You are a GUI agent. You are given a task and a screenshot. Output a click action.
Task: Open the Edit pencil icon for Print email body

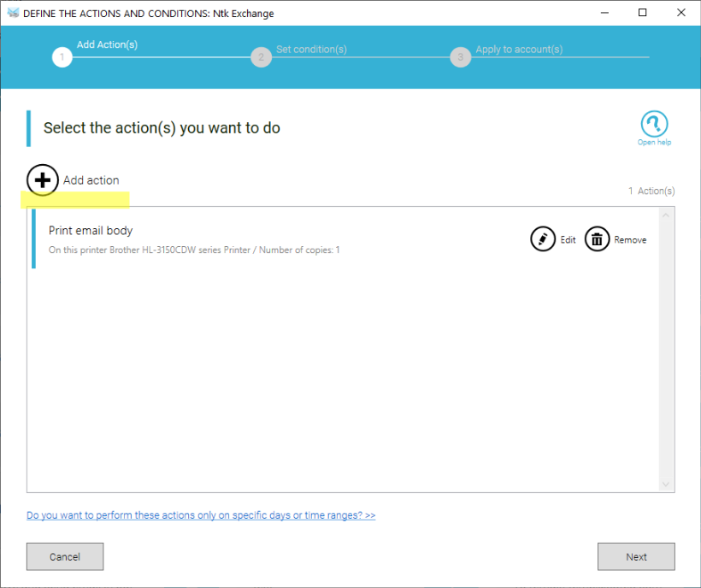point(541,238)
